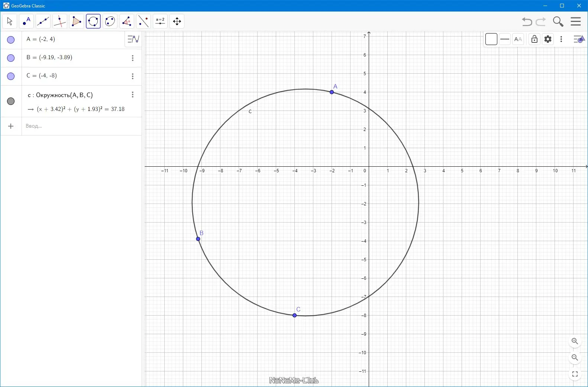The width and height of the screenshot is (588, 387).
Task: Open the color fill swatch
Action: tap(491, 39)
